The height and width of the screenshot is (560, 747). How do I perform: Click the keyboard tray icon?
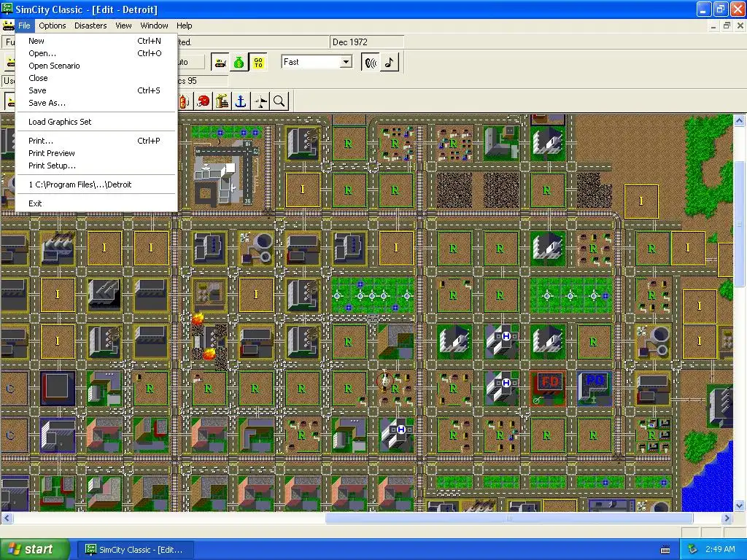click(665, 550)
